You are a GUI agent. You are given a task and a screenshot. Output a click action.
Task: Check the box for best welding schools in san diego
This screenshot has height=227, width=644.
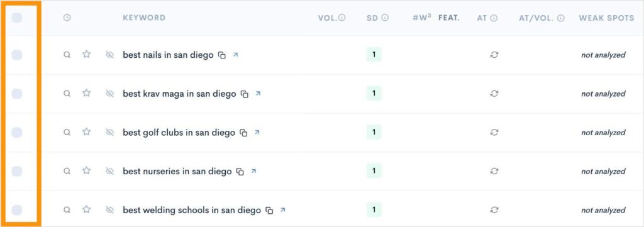point(17,210)
